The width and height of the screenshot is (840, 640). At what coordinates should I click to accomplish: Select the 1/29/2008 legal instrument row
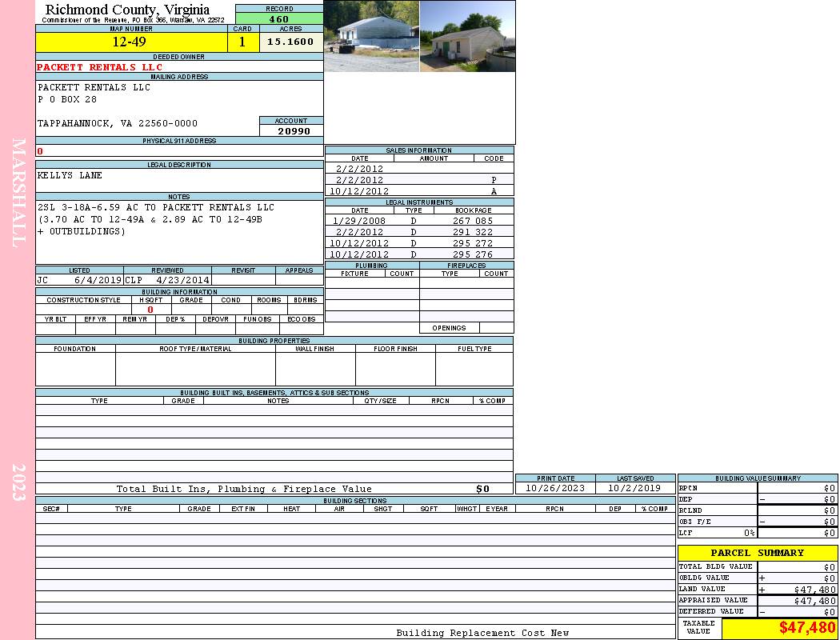point(419,221)
